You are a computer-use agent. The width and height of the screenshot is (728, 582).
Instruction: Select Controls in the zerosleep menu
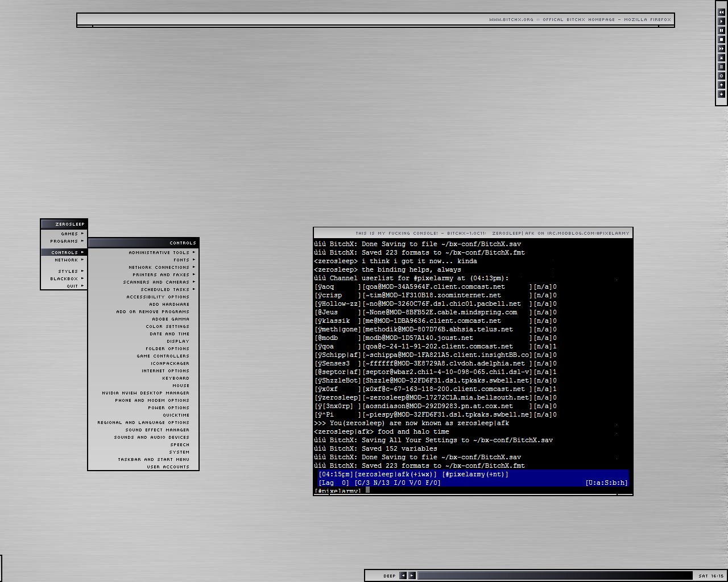tap(63, 252)
